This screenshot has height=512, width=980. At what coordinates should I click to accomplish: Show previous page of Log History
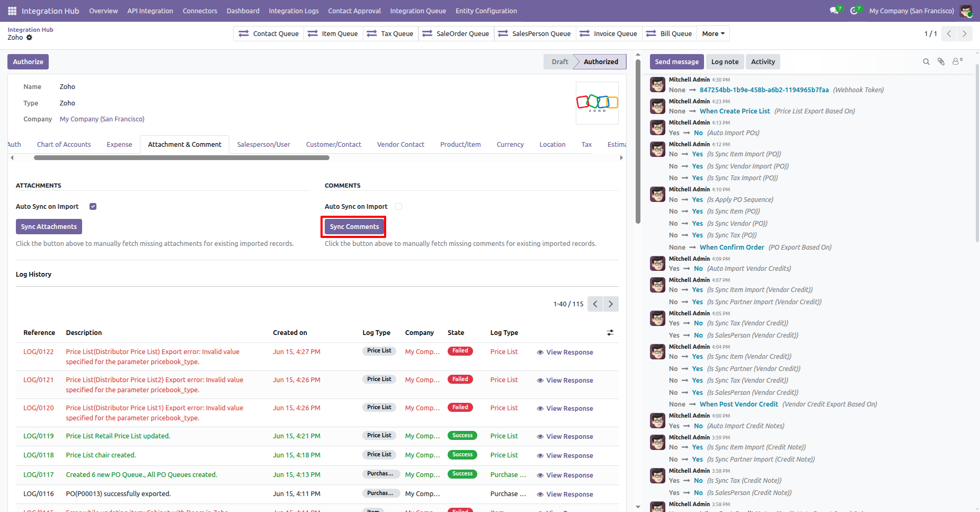tap(595, 304)
